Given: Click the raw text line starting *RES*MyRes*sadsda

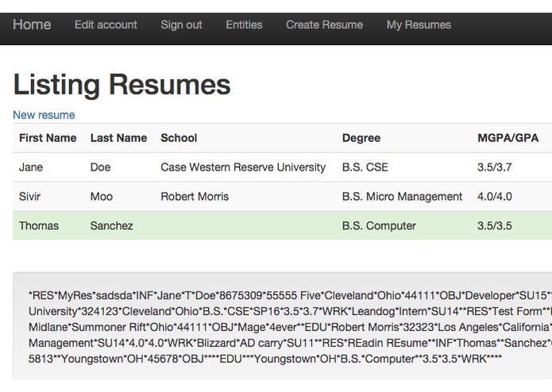Looking at the screenshot, I should pyautogui.click(x=290, y=295).
